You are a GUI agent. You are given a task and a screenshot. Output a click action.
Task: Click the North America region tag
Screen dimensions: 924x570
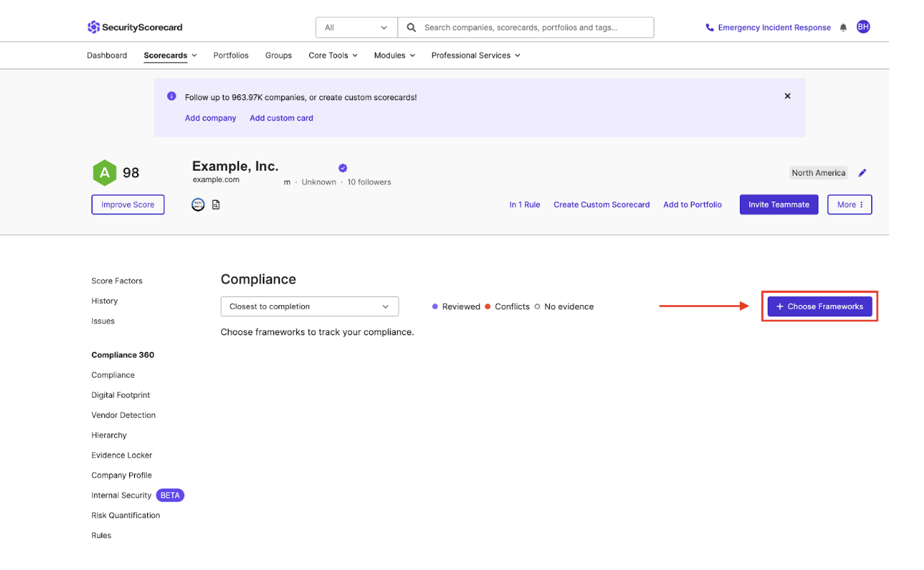tap(818, 173)
